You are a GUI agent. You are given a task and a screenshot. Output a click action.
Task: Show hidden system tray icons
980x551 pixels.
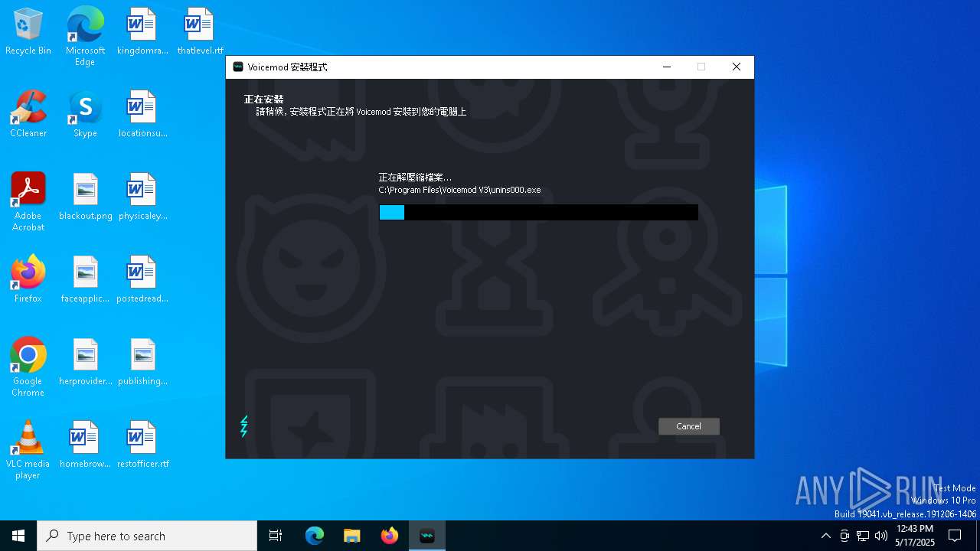coord(825,536)
